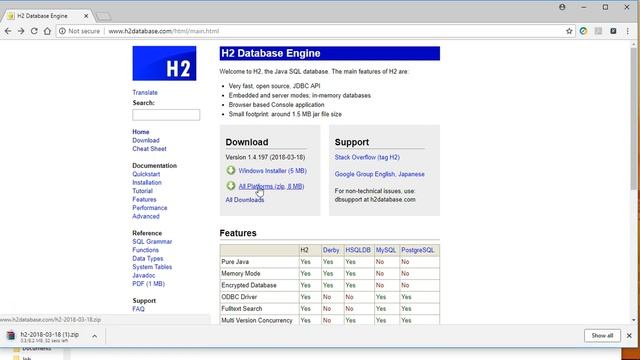The width and height of the screenshot is (640, 360).
Task: Click the grey extension icon in toolbar
Action: tap(598, 31)
